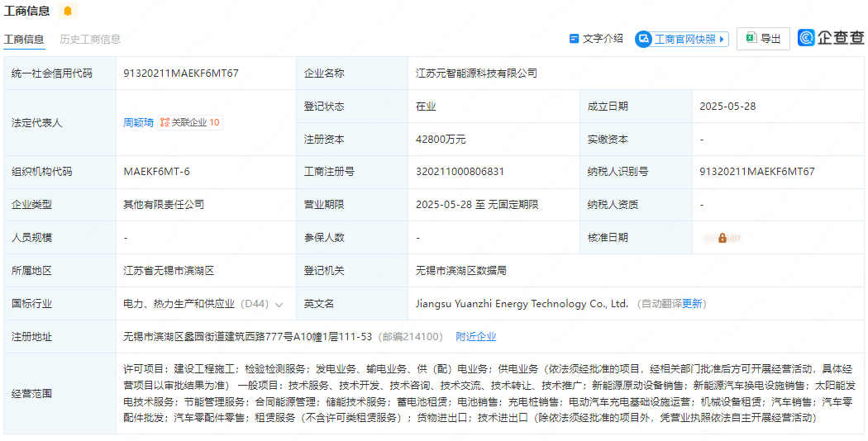Open 附近企业 nearby companies link
The image size is (868, 441).
pos(476,336)
